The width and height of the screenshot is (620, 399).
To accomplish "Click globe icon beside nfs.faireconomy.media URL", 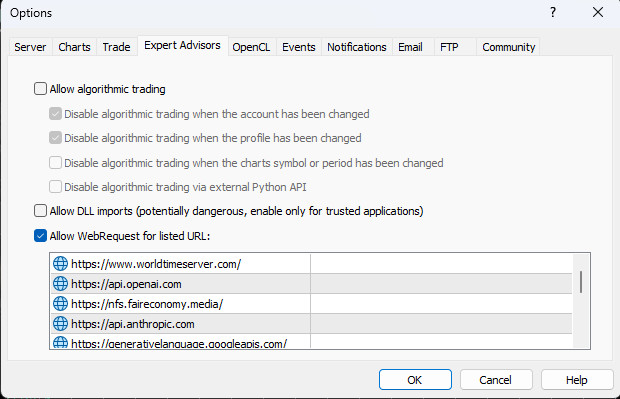I will coord(60,304).
